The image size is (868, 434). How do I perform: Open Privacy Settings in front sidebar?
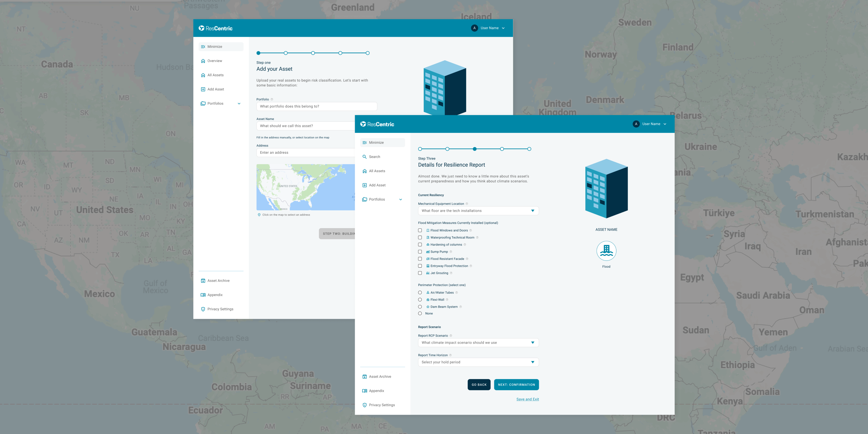[x=382, y=405]
